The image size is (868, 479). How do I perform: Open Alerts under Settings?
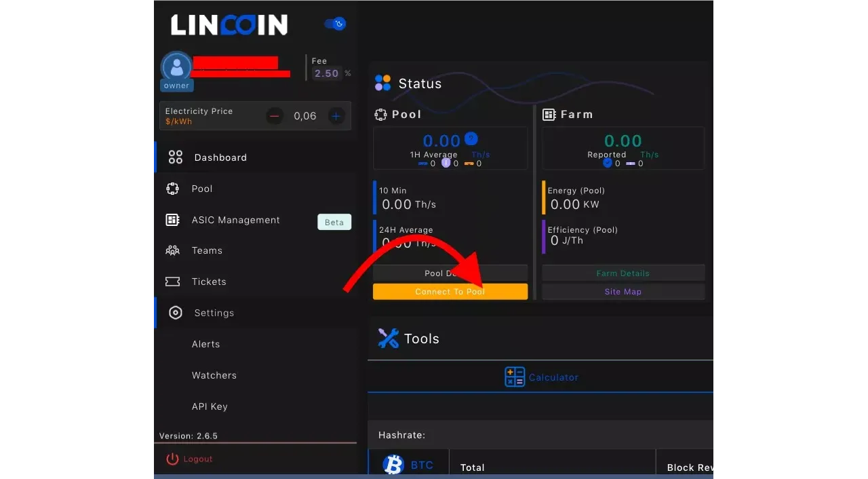point(205,344)
